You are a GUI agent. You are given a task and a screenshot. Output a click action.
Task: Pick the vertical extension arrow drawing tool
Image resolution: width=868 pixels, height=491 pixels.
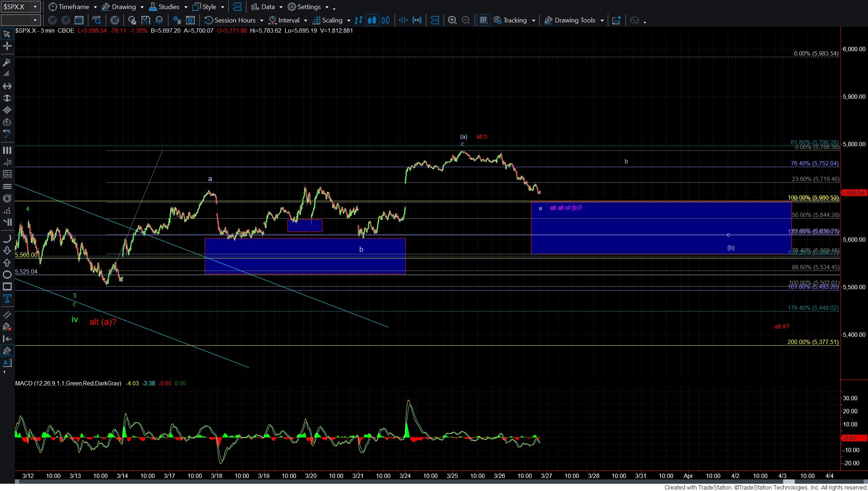coord(7,98)
